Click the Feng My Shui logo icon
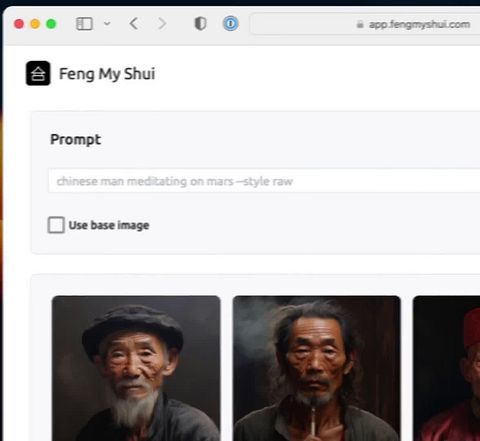480x441 pixels. pyautogui.click(x=38, y=73)
